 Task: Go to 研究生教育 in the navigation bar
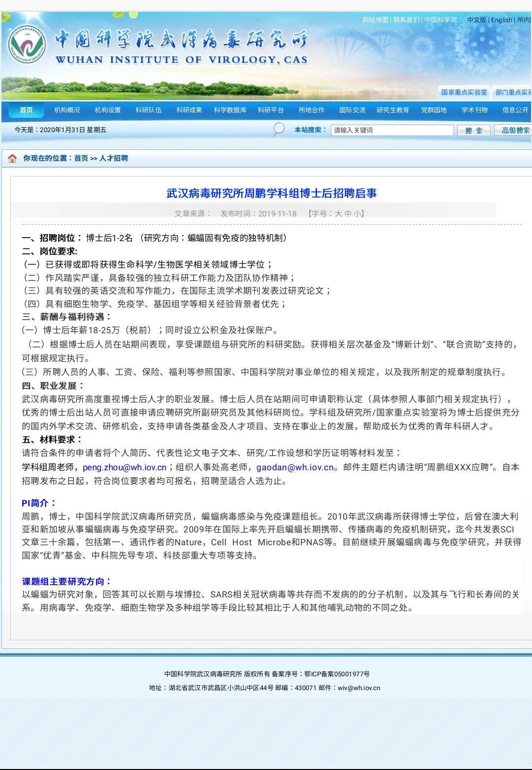tap(392, 110)
